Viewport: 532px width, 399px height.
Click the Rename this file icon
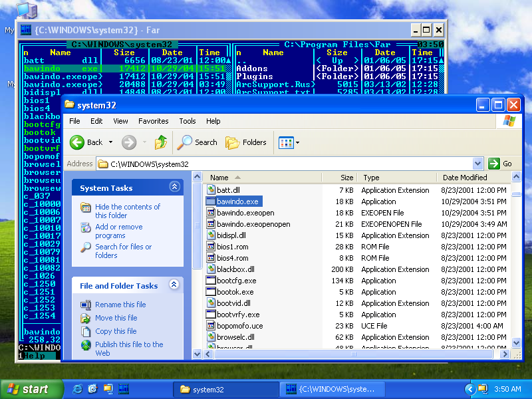tap(86, 305)
